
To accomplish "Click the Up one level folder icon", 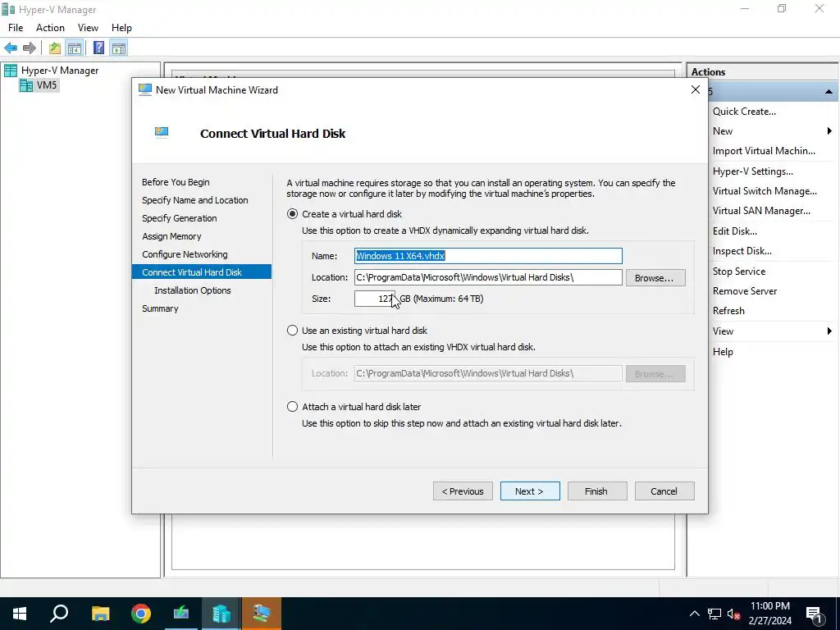I will tap(55, 48).
